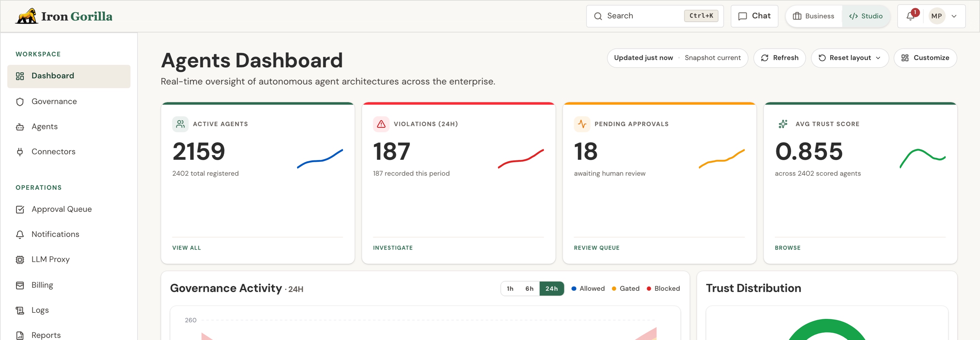This screenshot has width=980, height=340.
Task: Click Investigate under Violations
Action: [x=393, y=248]
